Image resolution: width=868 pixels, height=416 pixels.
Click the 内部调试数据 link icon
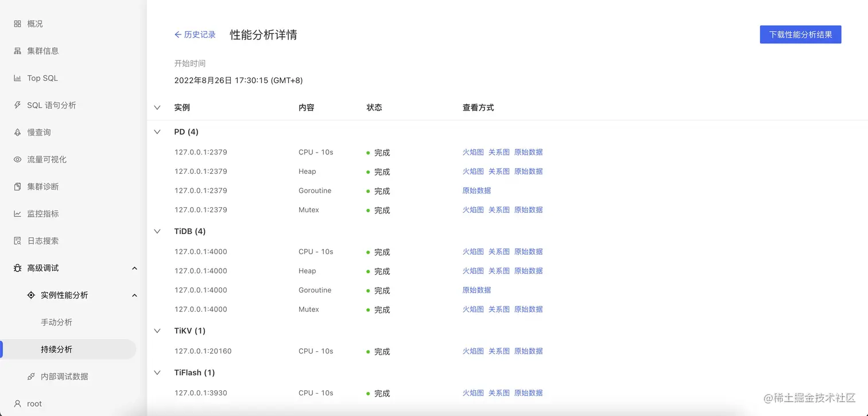[31, 377]
